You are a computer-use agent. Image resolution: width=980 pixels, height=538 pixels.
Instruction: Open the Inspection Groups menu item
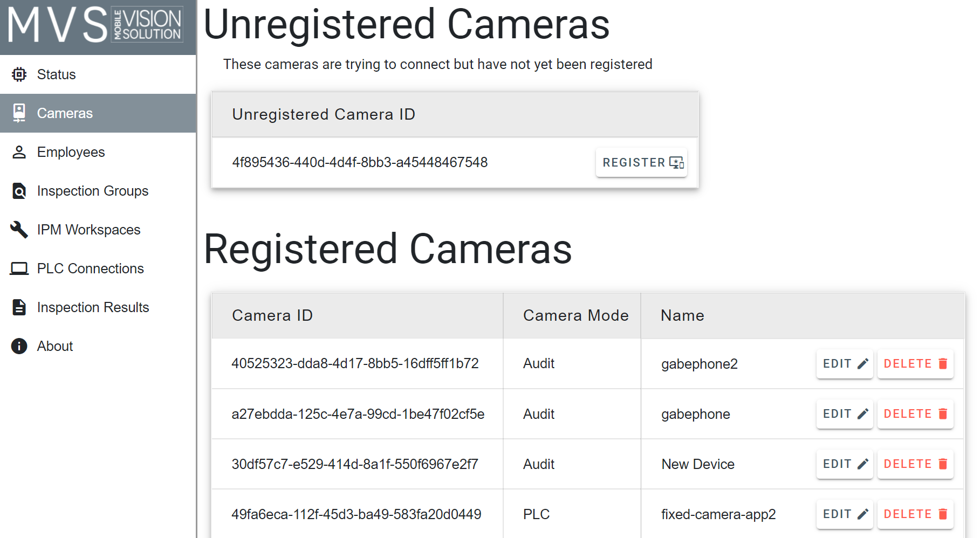point(92,191)
